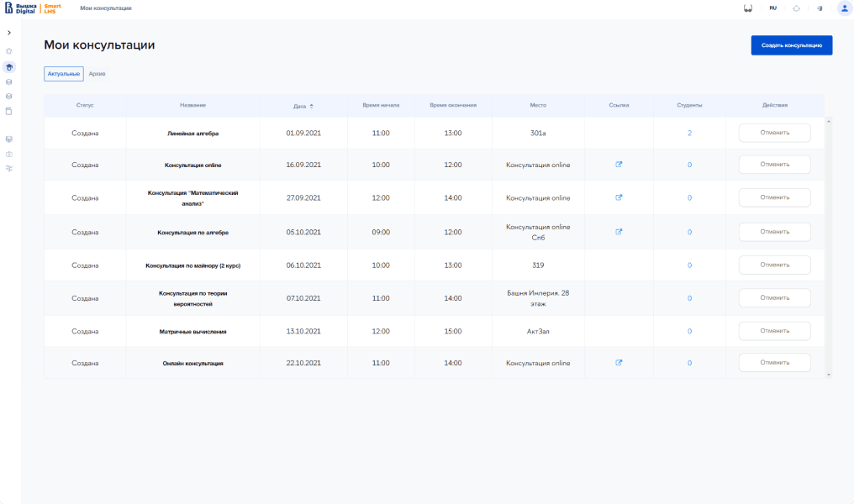Open the user profile avatar
Image resolution: width=854 pixels, height=504 pixels.
pyautogui.click(x=844, y=8)
